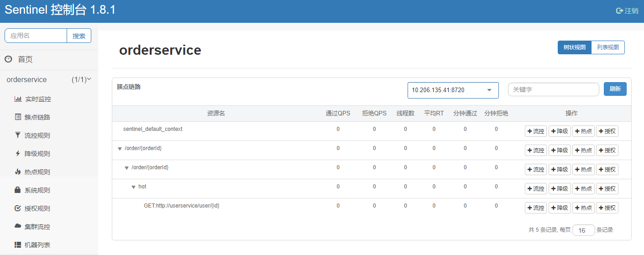Screen dimensions: 644x255
Task: Click the GET:http://userservice/user/{id} resource name
Action: tap(182, 206)
